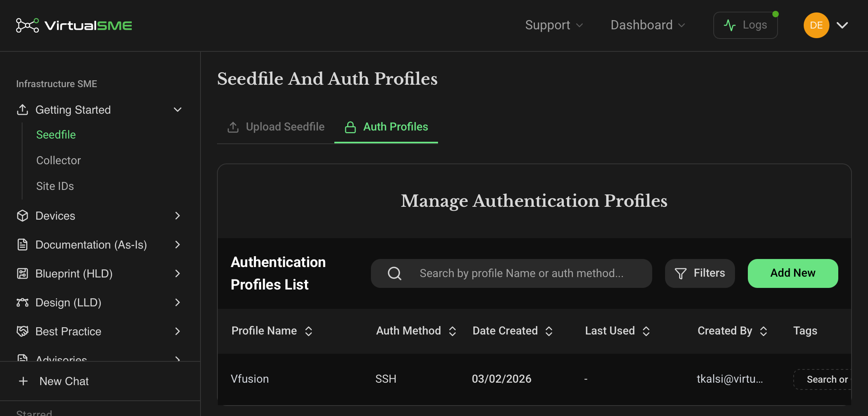This screenshot has height=416, width=868.
Task: Expand the Documentation (As-Is) chevron
Action: pyautogui.click(x=178, y=245)
